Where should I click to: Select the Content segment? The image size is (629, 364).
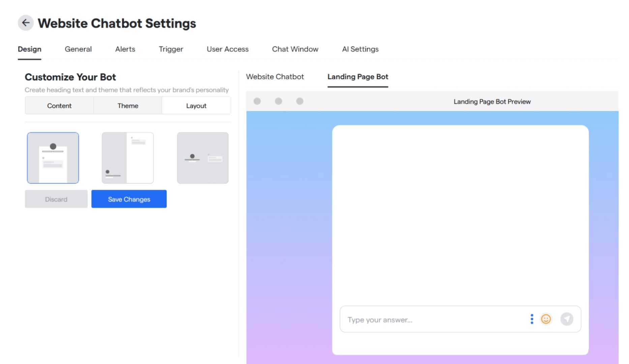(59, 106)
